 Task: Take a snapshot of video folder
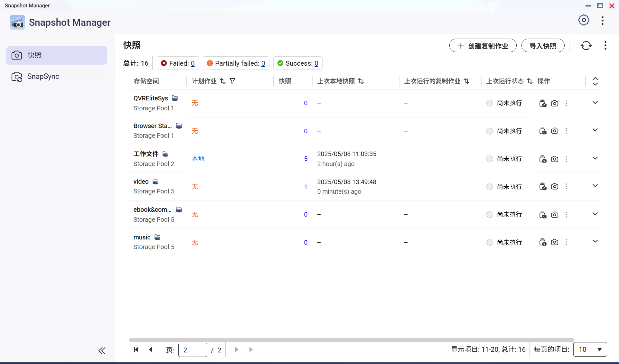point(555,187)
